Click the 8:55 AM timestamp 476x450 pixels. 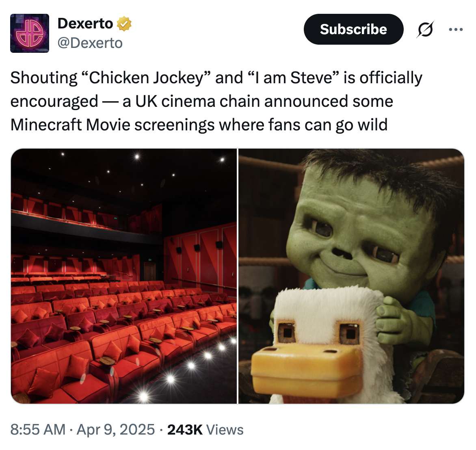pos(38,429)
